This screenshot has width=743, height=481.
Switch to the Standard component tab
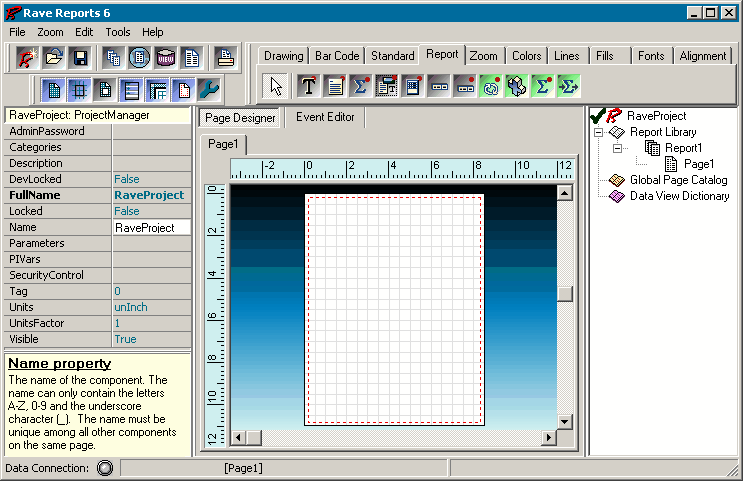[392, 56]
